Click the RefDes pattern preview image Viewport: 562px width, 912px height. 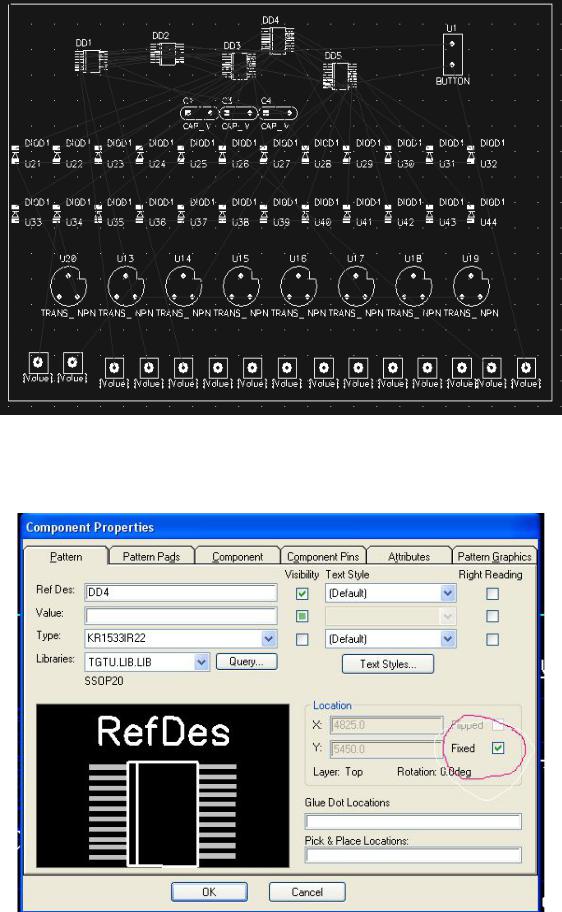coord(162,785)
